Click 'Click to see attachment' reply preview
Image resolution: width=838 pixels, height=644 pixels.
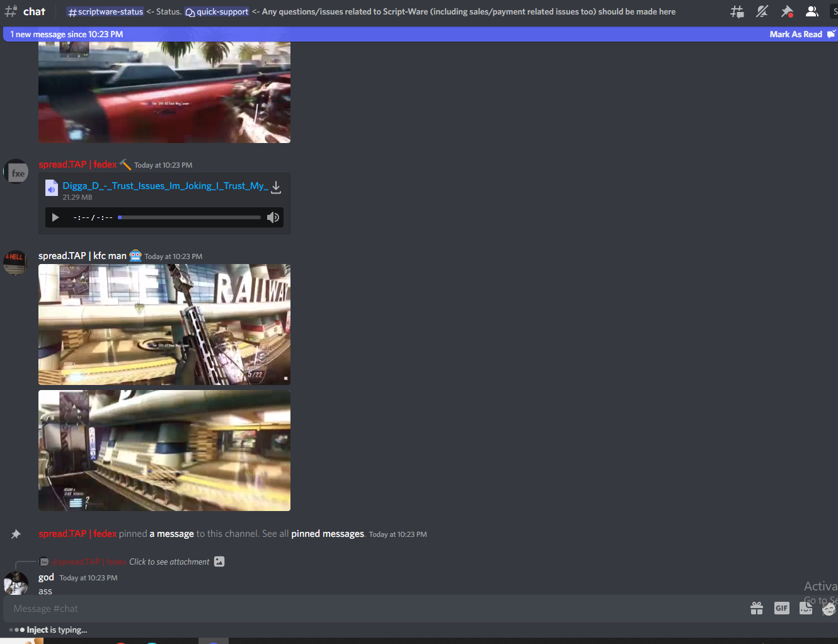[169, 562]
